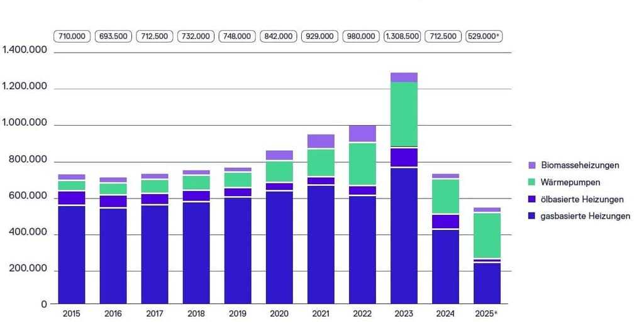
Task: Select the gas heating segment of 2025 bar
Action: [x=487, y=283]
